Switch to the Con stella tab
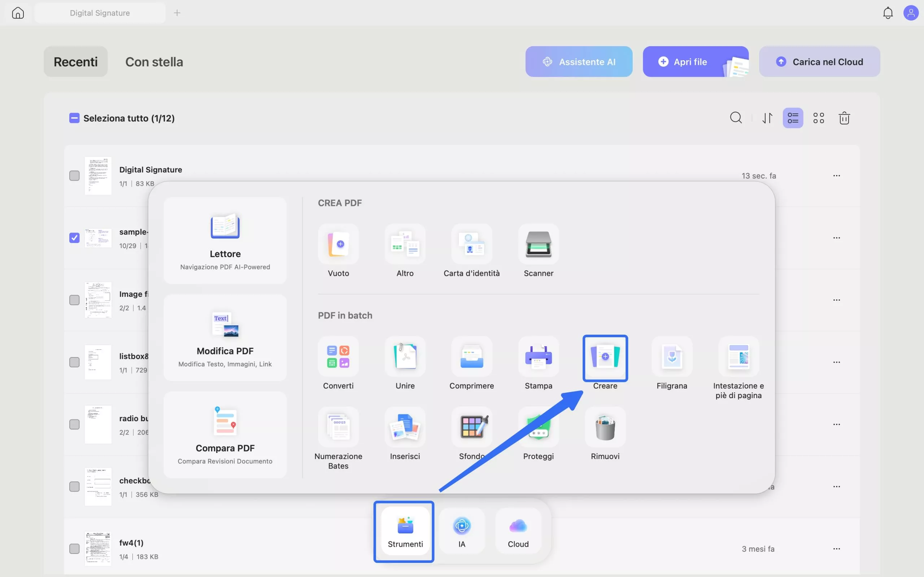Screen dimensions: 924x577 [x=154, y=61]
